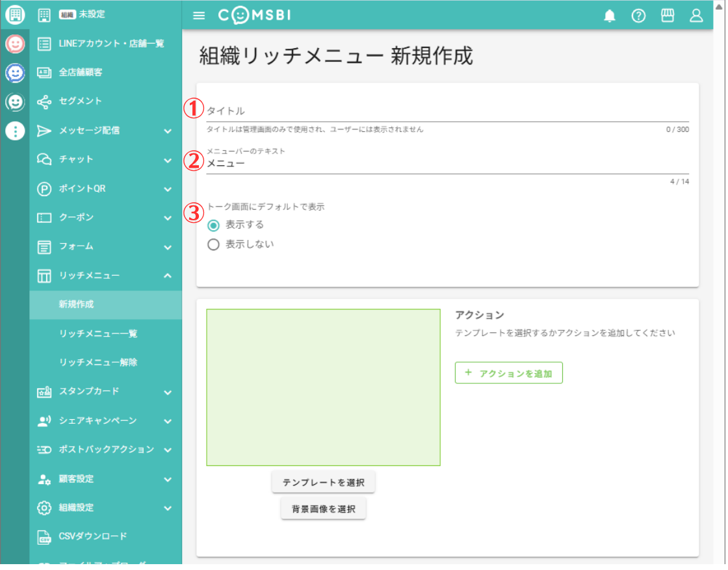Click the building organization icon at top-left
Screen dimensions: 728x570
click(x=15, y=14)
